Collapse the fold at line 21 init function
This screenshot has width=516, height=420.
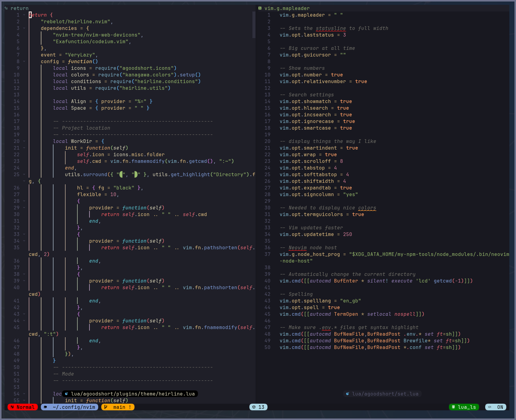pyautogui.click(x=24, y=148)
